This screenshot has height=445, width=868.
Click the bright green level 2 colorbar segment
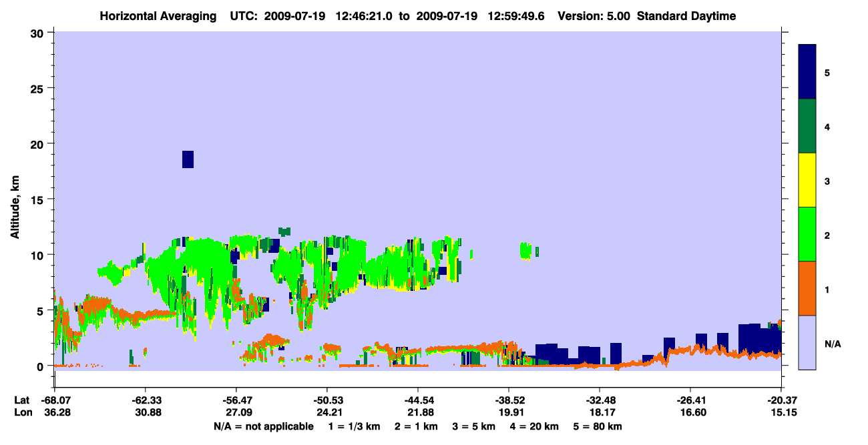pos(807,234)
